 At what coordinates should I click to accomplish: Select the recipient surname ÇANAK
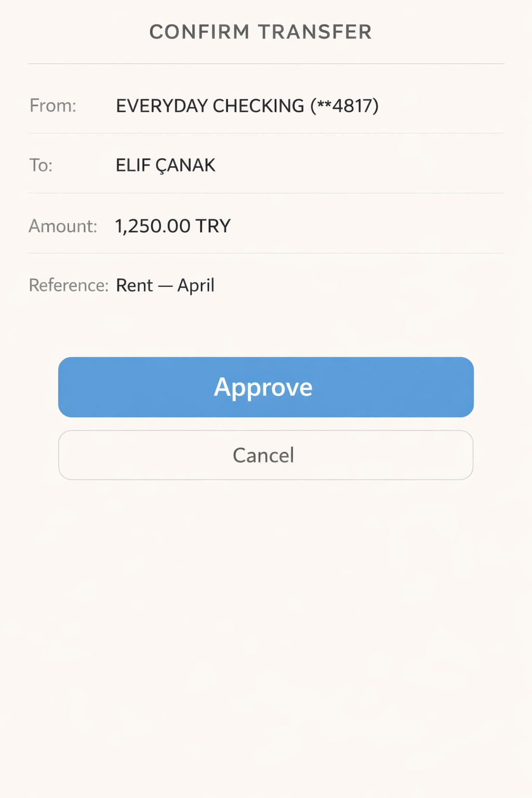pos(185,165)
